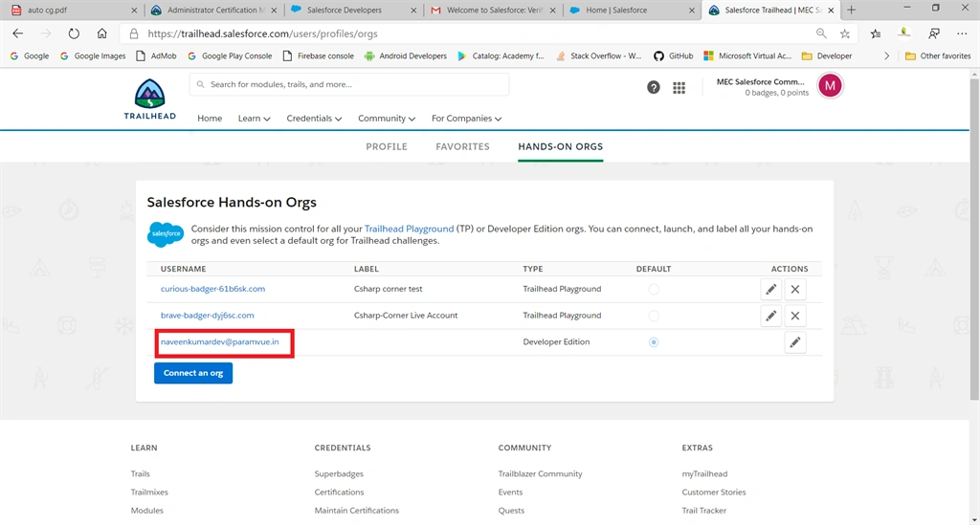Select the HANDS-ON ORGS tab
Image resolution: width=980 pixels, height=525 pixels.
coord(560,146)
